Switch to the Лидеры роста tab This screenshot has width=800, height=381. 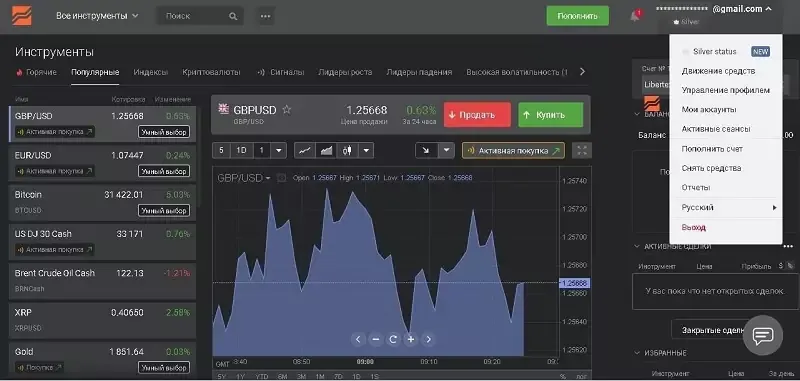[x=345, y=72]
